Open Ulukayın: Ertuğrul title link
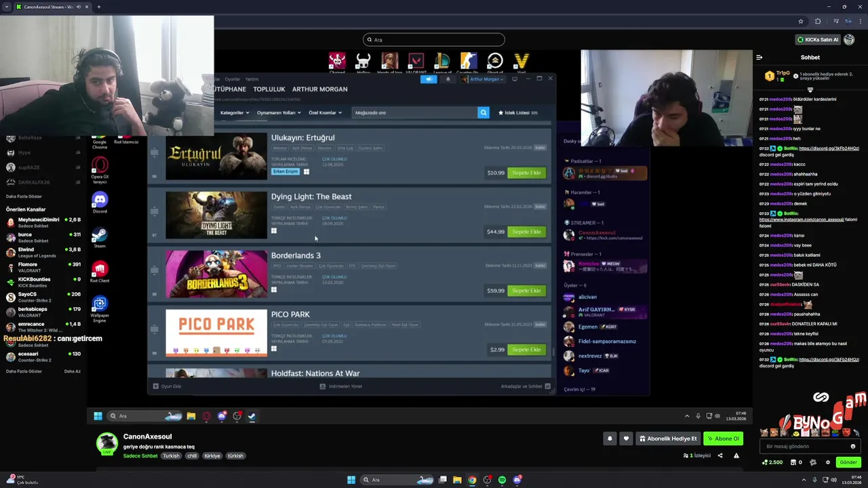This screenshot has width=868, height=488. 302,138
